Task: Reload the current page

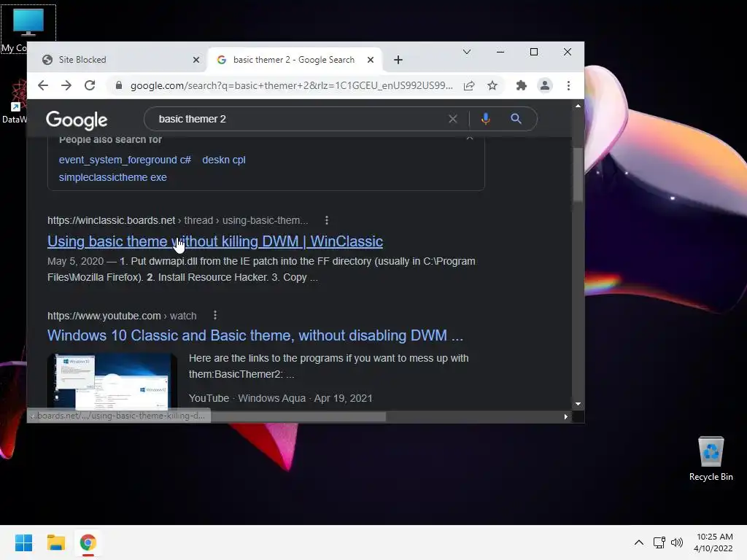Action: (x=90, y=86)
